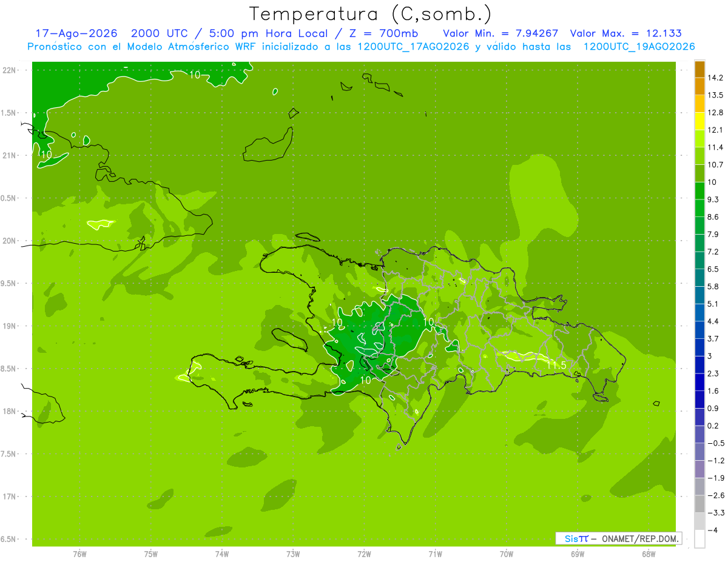Pick the dark blue swatch between 1.6 and 2.3

point(699,382)
